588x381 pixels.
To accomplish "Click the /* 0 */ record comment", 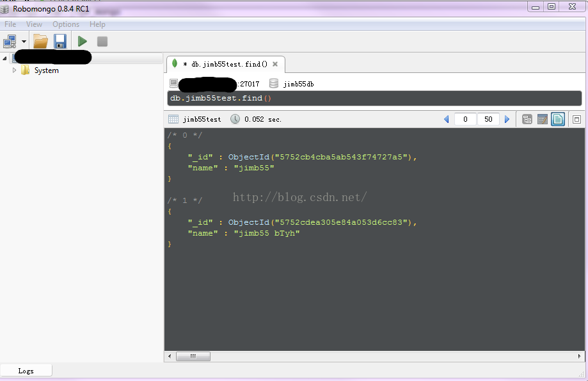I will (184, 135).
